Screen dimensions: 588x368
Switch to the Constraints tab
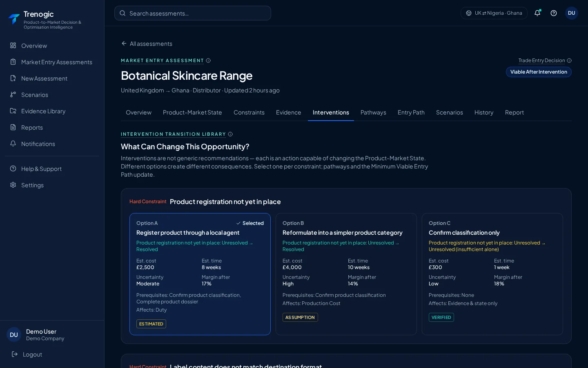point(249,112)
